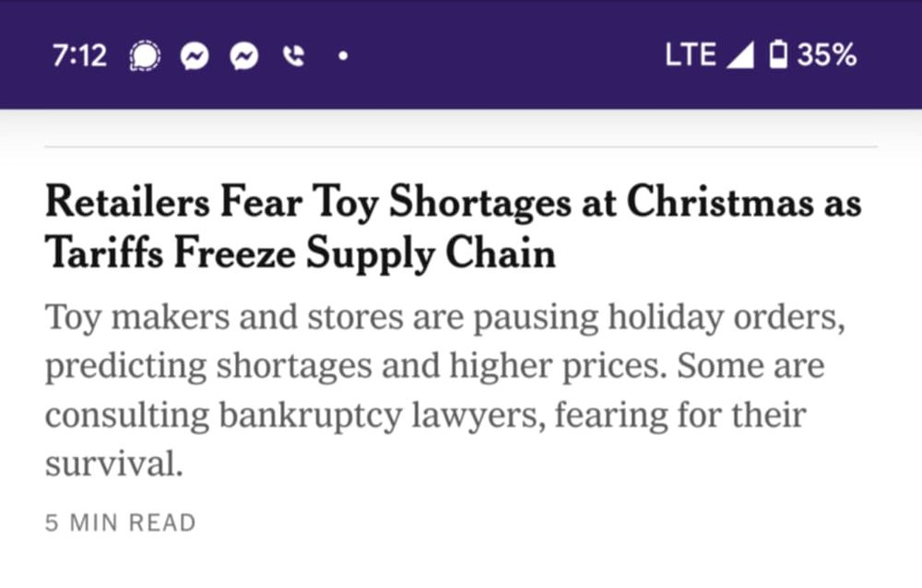Viewport: 922px width, 588px height.
Task: Open the Retailers Fear Toy Shortages headline
Action: [x=454, y=227]
